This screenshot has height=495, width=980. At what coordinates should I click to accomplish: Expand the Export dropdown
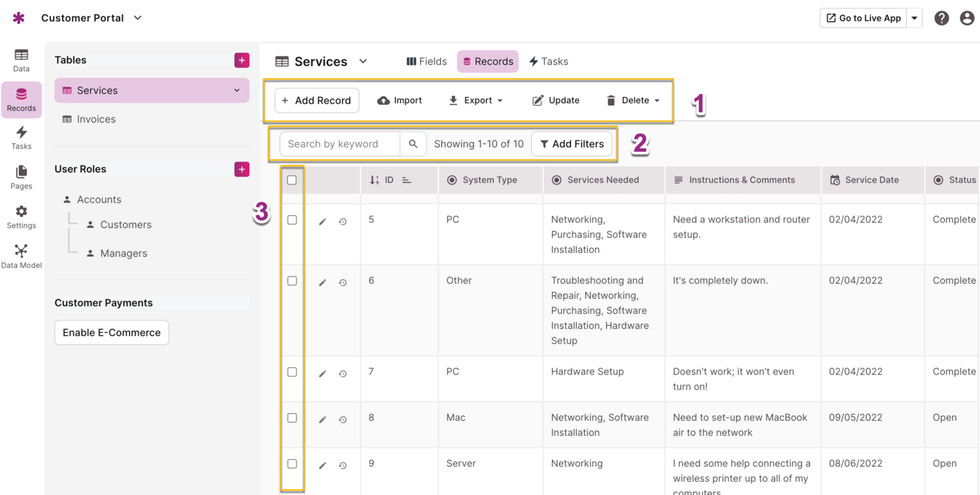476,101
